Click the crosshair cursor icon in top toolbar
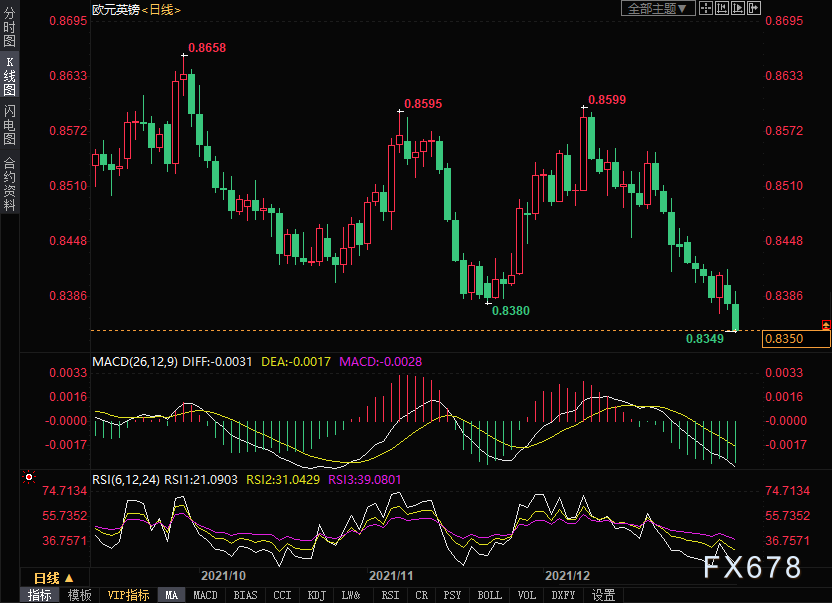This screenshot has width=832, height=603. point(705,8)
